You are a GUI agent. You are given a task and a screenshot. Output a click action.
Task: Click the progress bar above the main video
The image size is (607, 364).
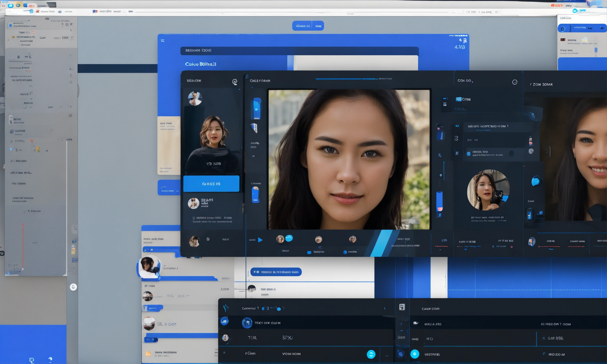347,79
